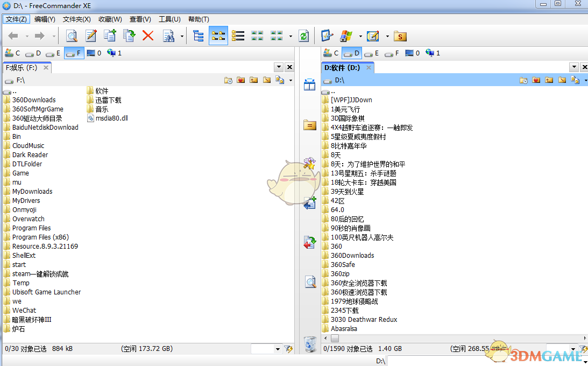The image size is (588, 366).
Task: Open the file search magnifier icon
Action: 72,36
